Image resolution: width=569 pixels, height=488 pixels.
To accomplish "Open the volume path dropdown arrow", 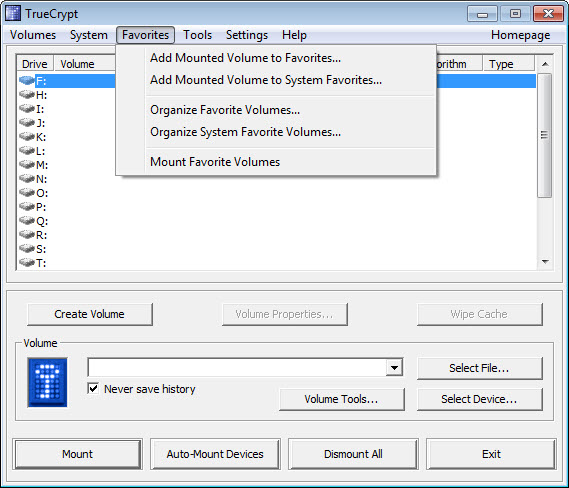I will coord(394,368).
